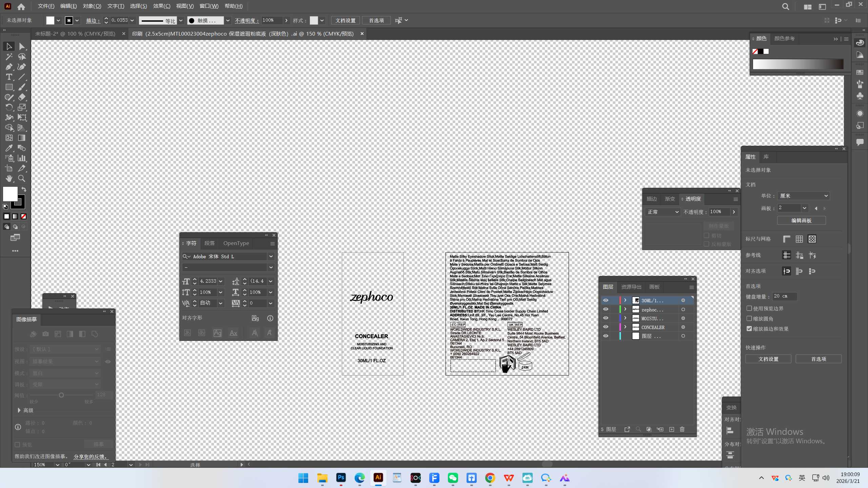This screenshot has width=868, height=488.
Task: Switch to 段落 tab
Action: [210, 243]
